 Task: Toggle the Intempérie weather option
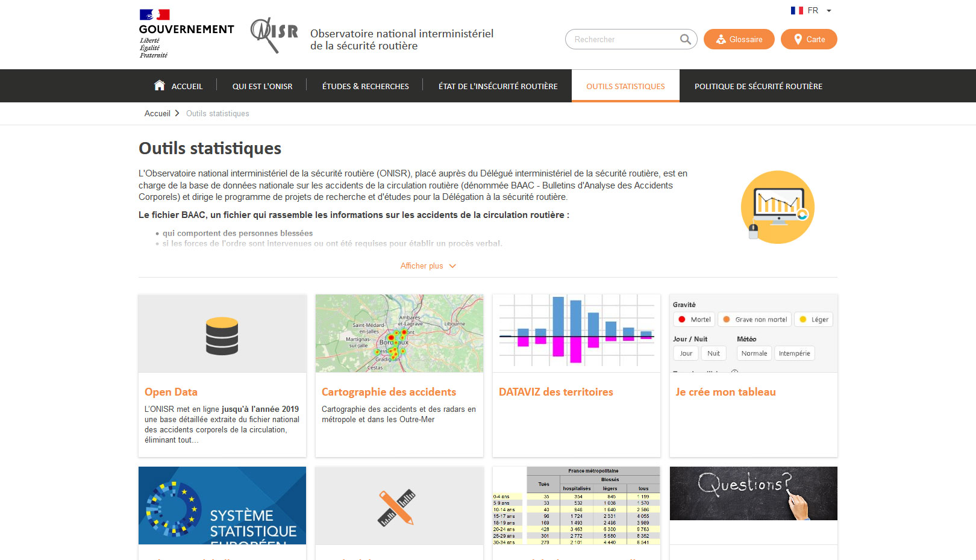794,353
